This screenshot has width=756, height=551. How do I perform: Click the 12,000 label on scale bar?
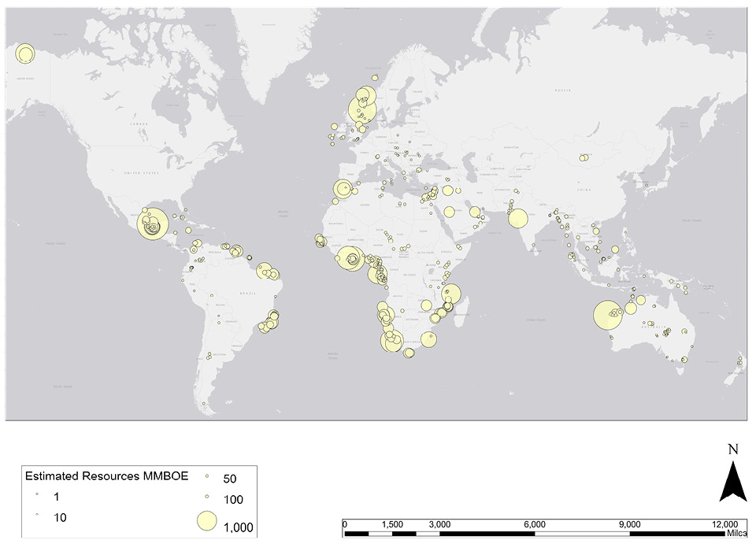(x=724, y=524)
